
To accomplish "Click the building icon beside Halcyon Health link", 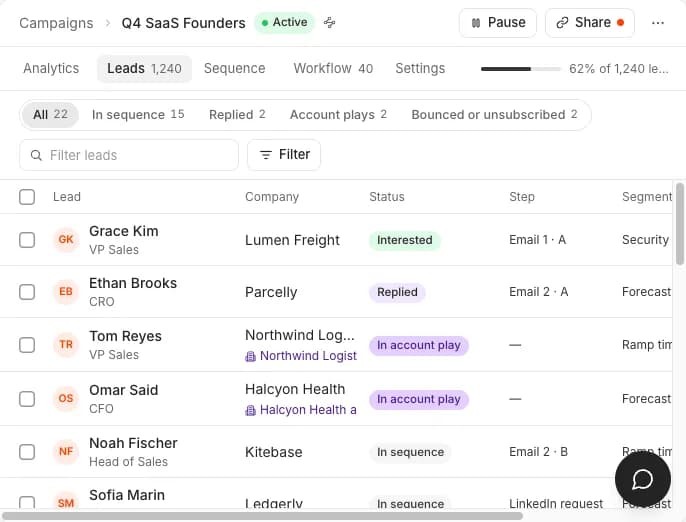I will [x=250, y=410].
